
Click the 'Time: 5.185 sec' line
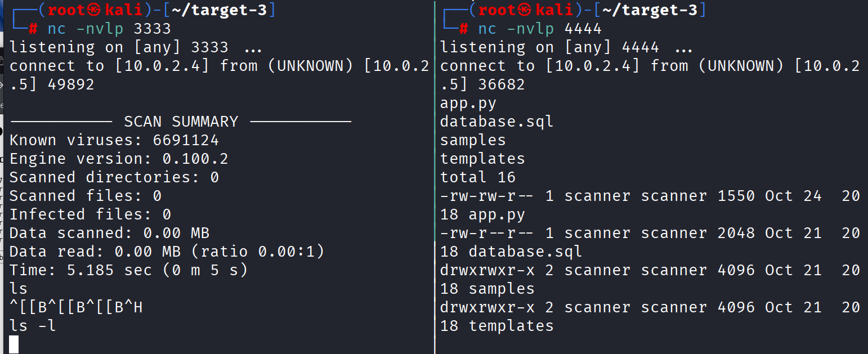(x=128, y=270)
